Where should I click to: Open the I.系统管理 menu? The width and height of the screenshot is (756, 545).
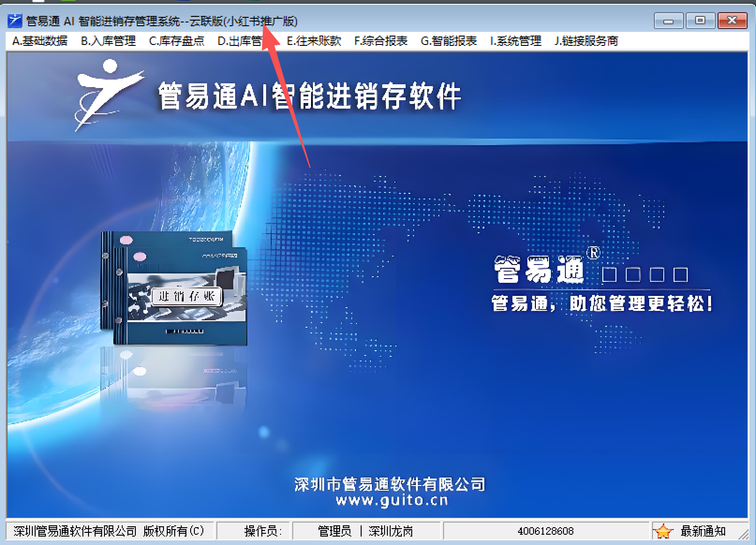tap(516, 41)
